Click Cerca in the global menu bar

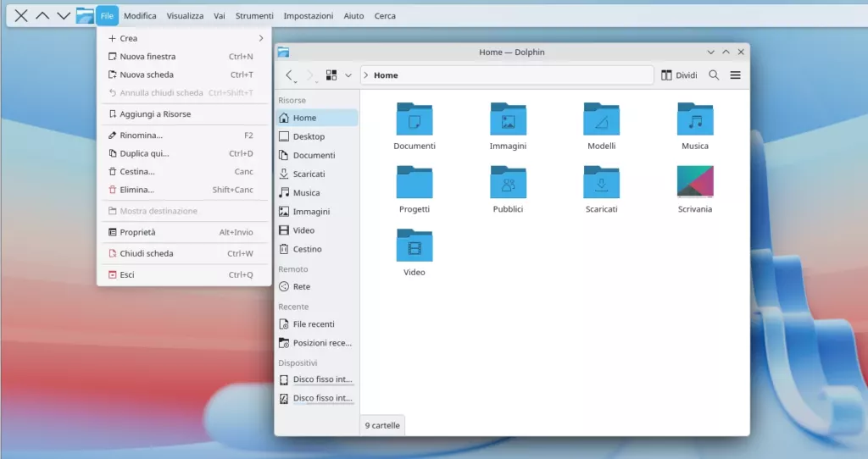click(385, 16)
